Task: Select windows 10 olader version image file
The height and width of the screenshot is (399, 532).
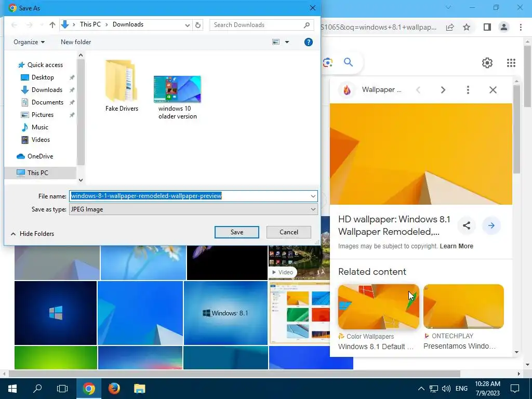Action: [x=178, y=98]
